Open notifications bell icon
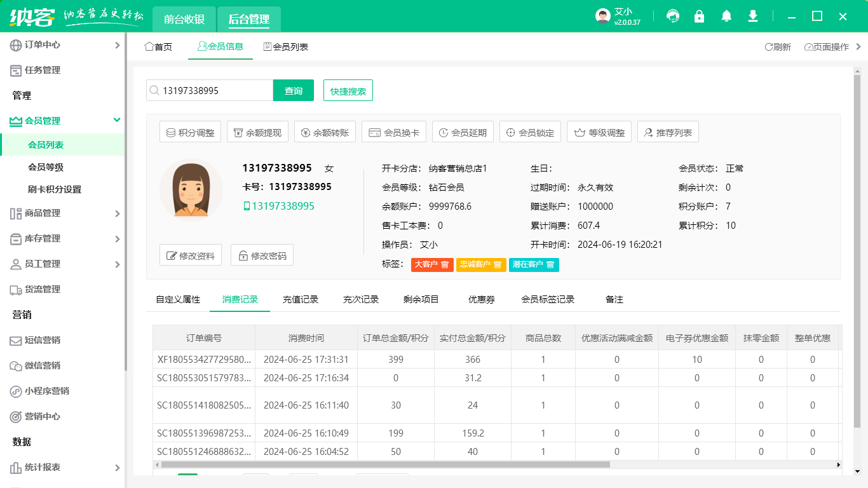 pyautogui.click(x=726, y=17)
